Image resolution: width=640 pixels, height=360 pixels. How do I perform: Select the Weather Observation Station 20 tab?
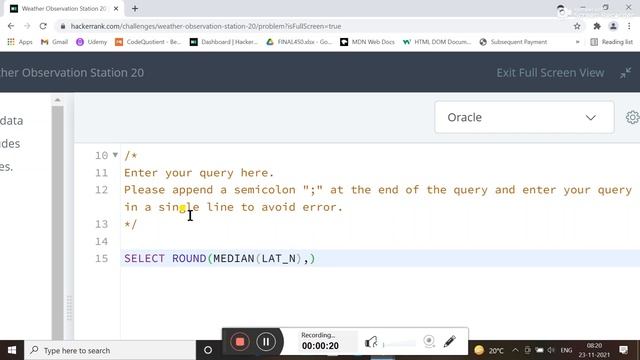click(x=64, y=8)
